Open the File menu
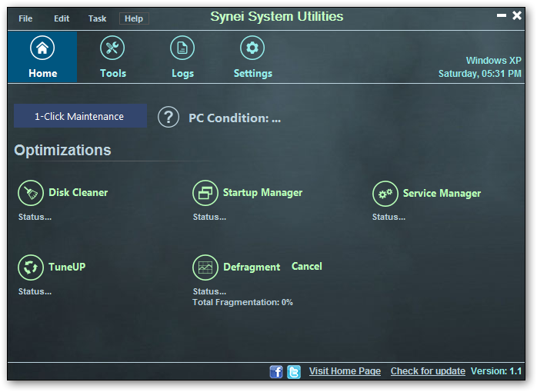Screen dimensions: 537x392 coord(25,18)
